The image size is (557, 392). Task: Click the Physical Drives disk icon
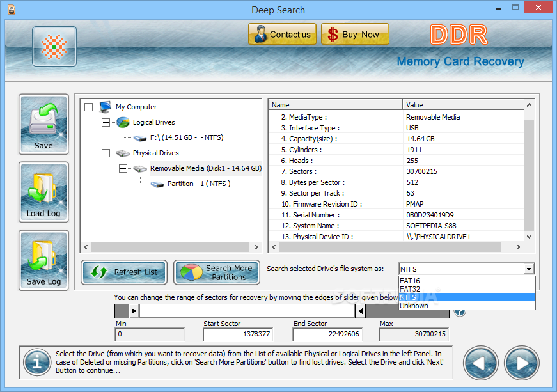click(123, 153)
